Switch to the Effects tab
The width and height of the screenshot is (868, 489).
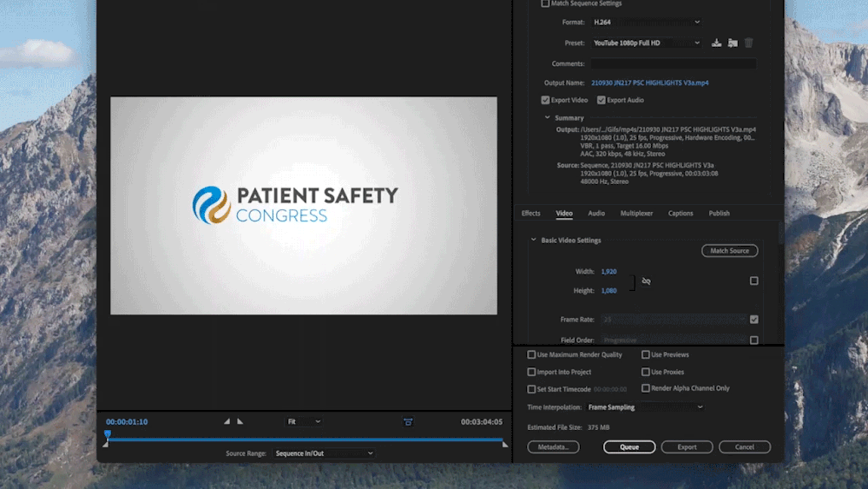point(531,213)
